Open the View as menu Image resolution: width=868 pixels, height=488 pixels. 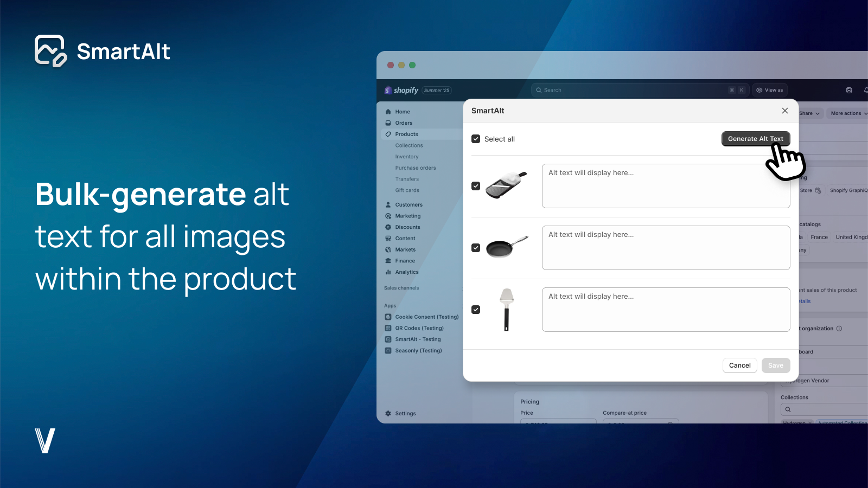click(770, 90)
